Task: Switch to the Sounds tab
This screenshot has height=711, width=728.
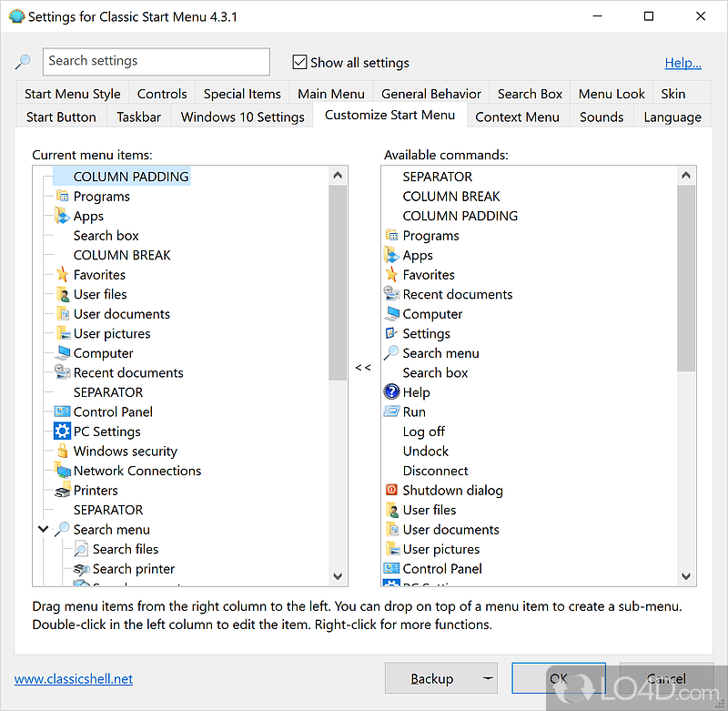Action: point(602,117)
